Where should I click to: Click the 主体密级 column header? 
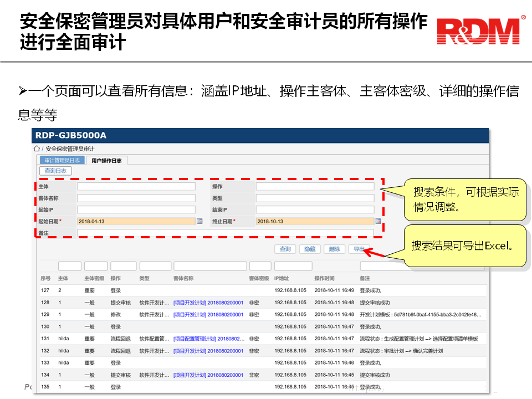94,278
